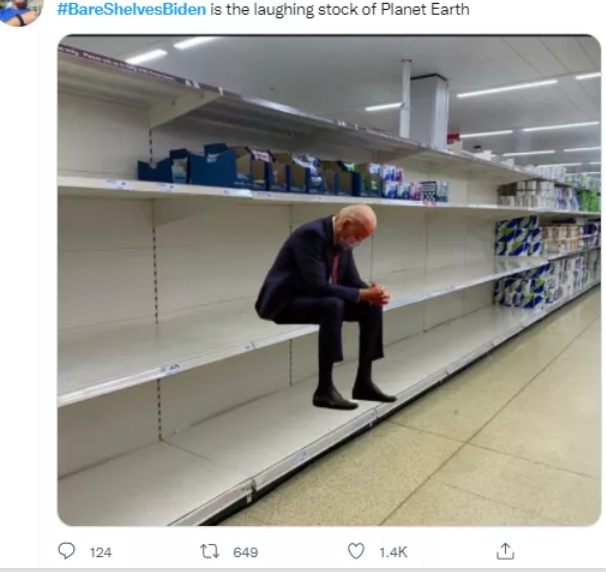View the 124 replies count
This screenshot has height=572, width=606.
click(101, 552)
